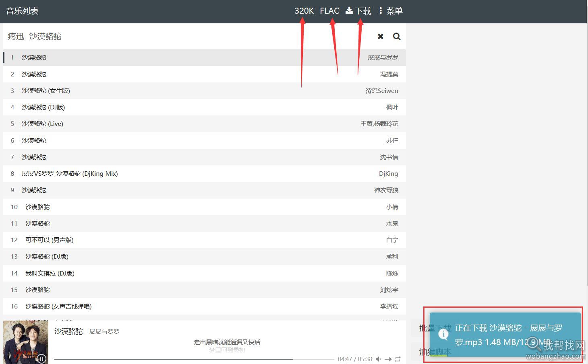Open the 沙漠骆驼 album cover thumbnail
Image resolution: width=588 pixels, height=364 pixels.
tap(26, 342)
